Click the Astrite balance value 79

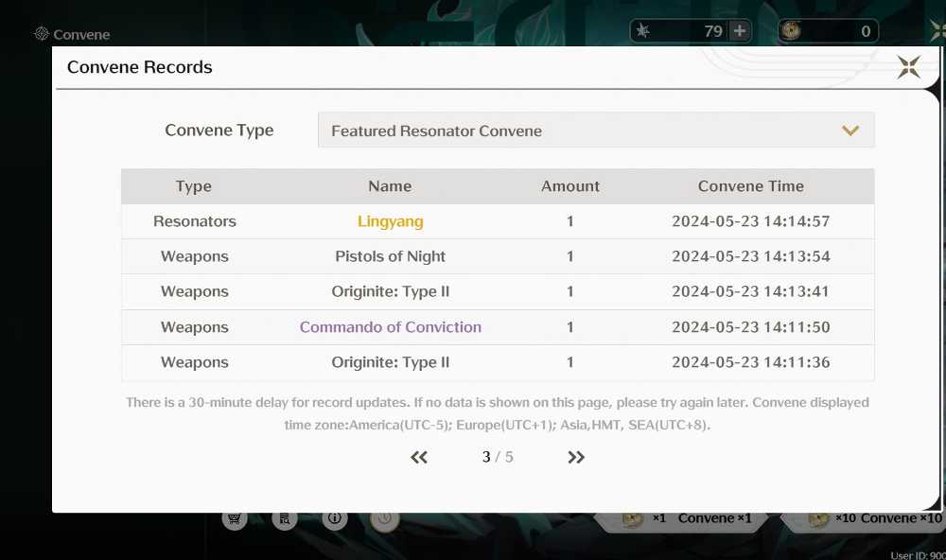[x=713, y=31]
